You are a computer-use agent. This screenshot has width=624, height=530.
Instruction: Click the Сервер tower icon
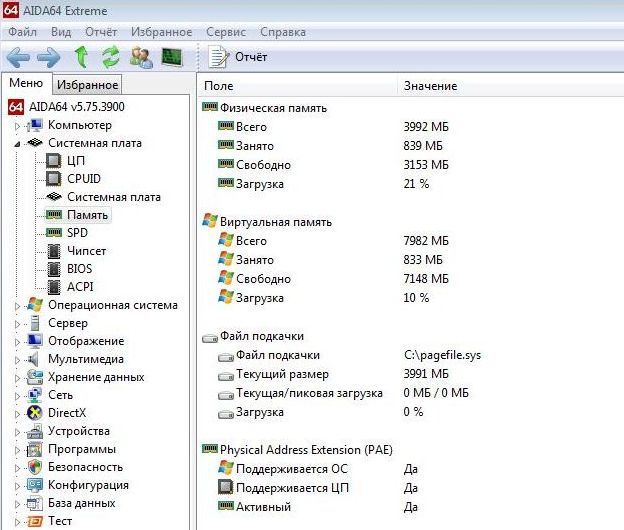(x=35, y=323)
